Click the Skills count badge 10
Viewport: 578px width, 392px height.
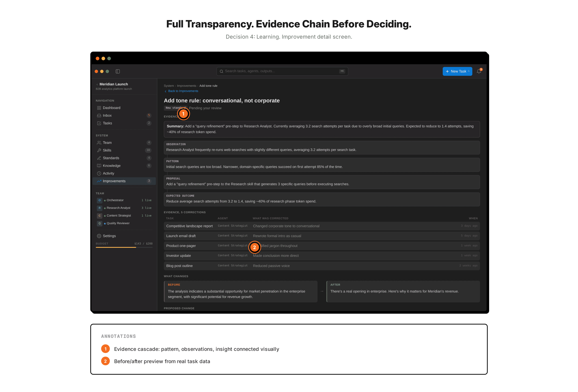[148, 150]
